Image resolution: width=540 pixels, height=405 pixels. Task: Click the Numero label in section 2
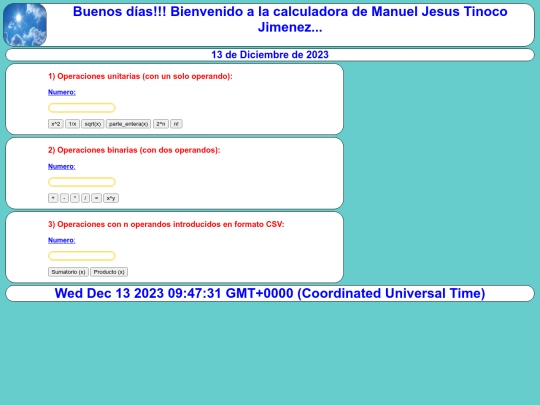62,166
